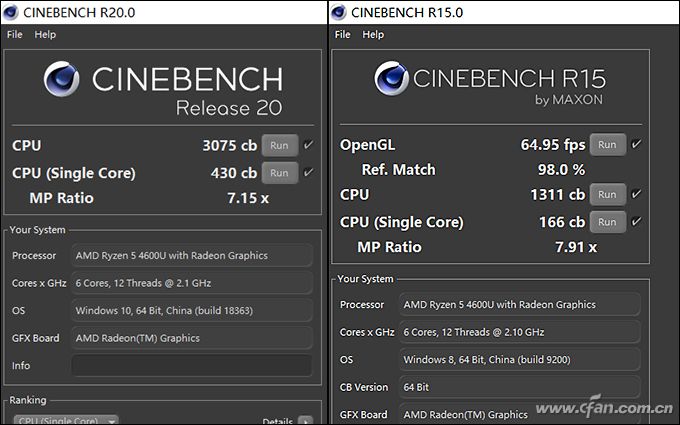Click the Processor field in R15 window
Viewport: 680px width, 425px height.
[x=520, y=304]
